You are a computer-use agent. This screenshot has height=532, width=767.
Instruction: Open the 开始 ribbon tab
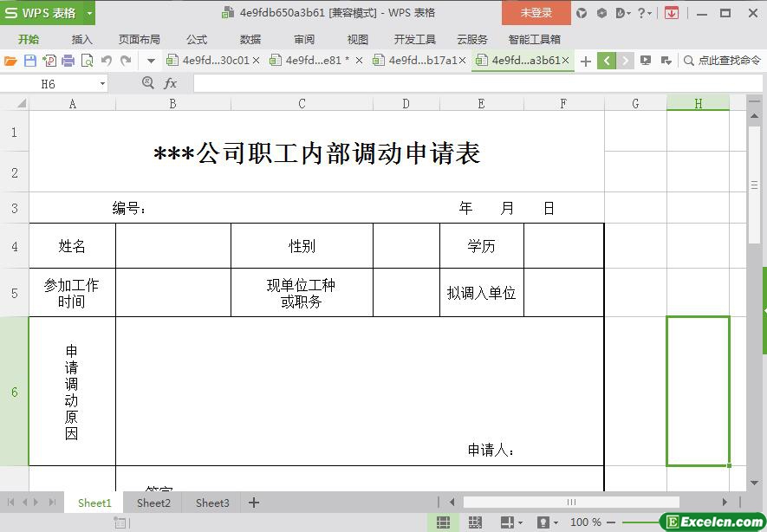coord(29,40)
